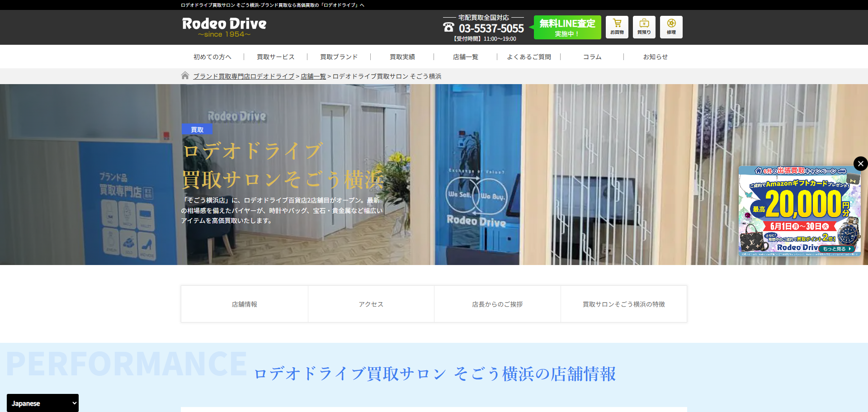Close the campaign popup banner
This screenshot has height=412, width=868.
point(860,163)
